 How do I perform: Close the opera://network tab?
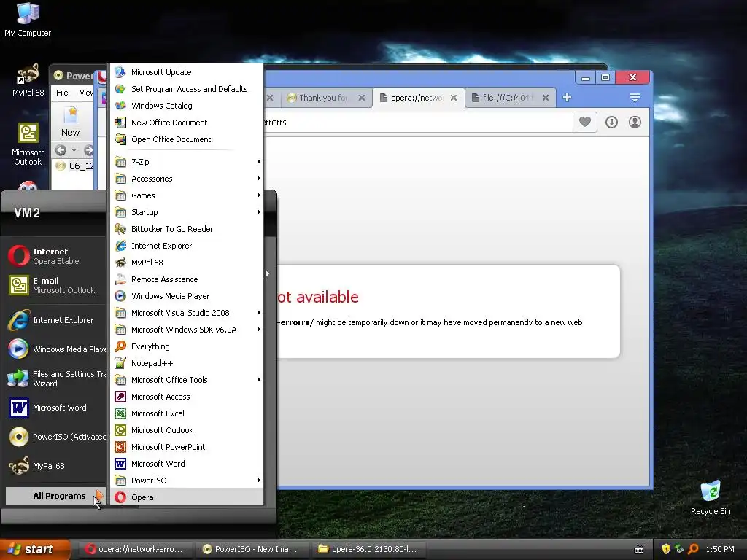click(x=454, y=98)
